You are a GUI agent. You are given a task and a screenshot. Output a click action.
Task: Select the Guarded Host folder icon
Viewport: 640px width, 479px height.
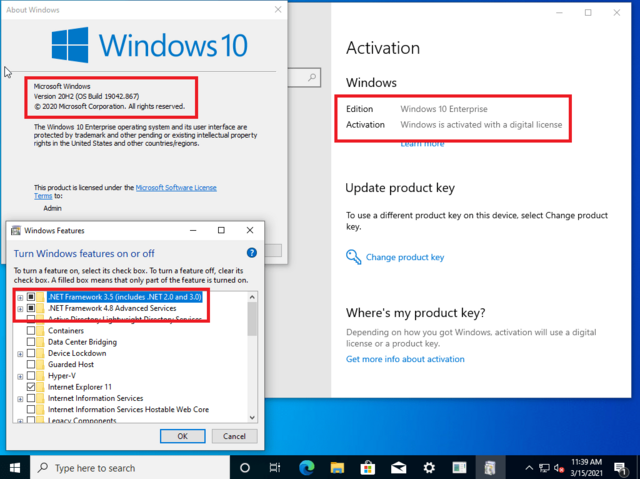click(40, 364)
